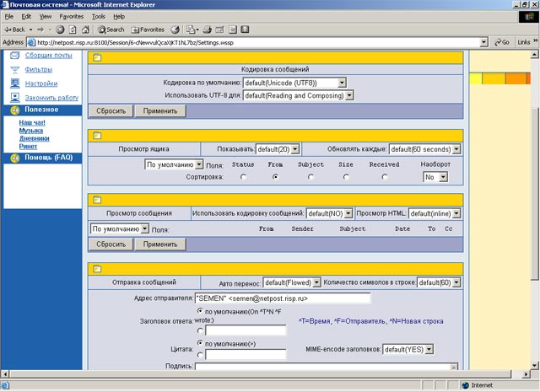Open the Favorites menu
Viewport: 540px width, 392px height.
tap(71, 17)
